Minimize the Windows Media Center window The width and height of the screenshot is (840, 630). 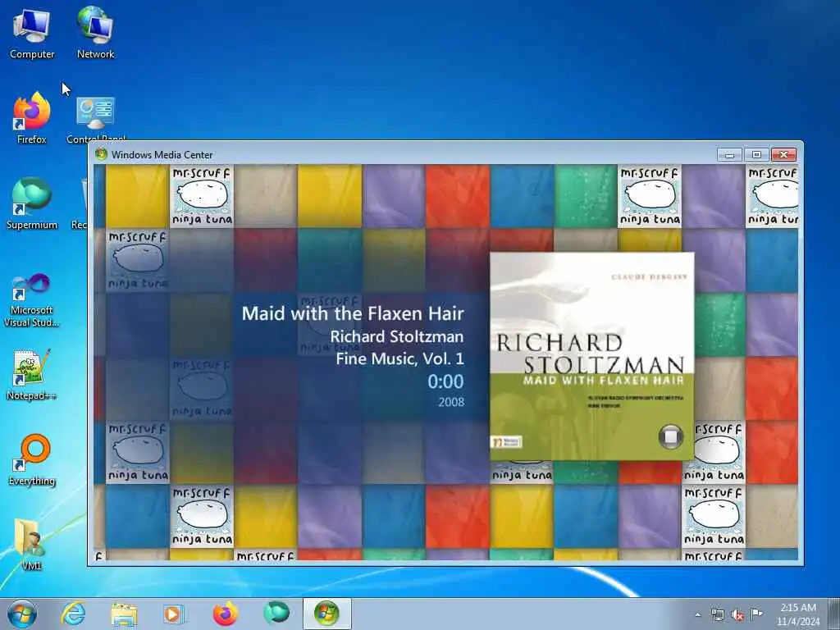[729, 155]
